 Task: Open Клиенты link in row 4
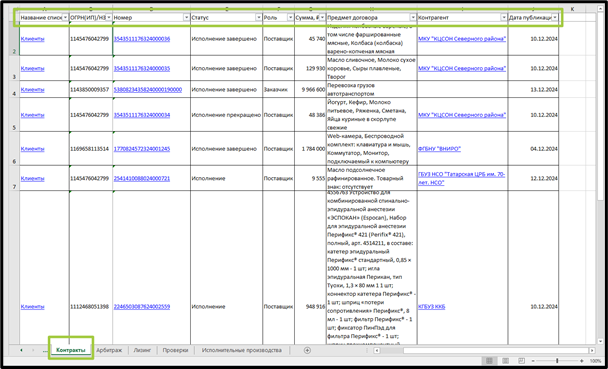[x=33, y=89]
